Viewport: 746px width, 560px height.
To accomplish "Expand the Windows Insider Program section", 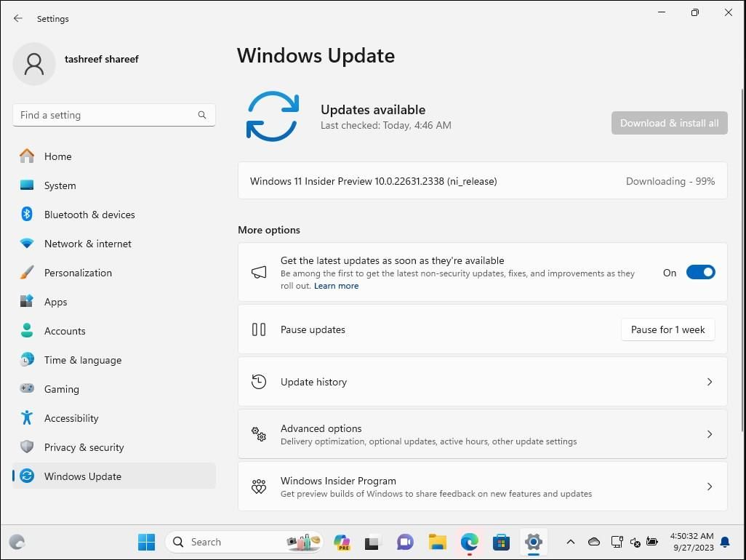I will pyautogui.click(x=482, y=486).
